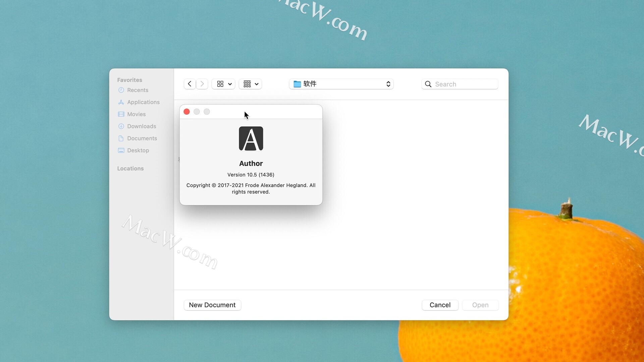Click the Recents clock icon
The width and height of the screenshot is (644, 362).
coord(121,90)
